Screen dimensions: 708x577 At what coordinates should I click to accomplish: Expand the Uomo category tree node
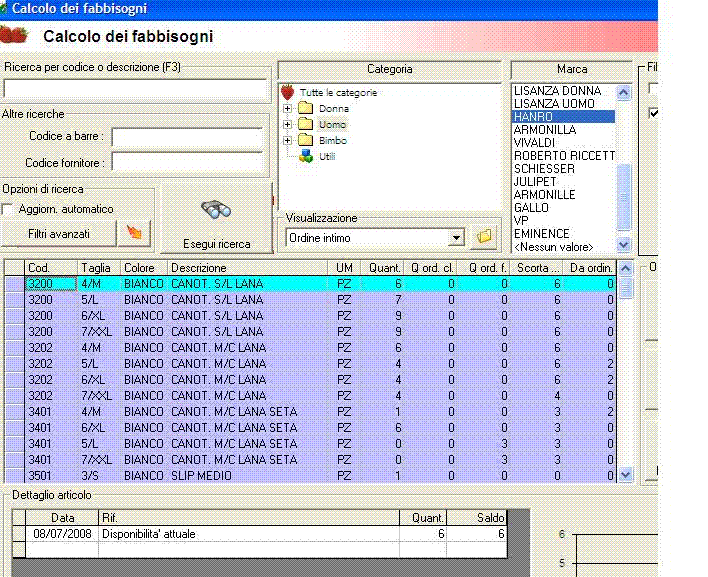point(288,124)
